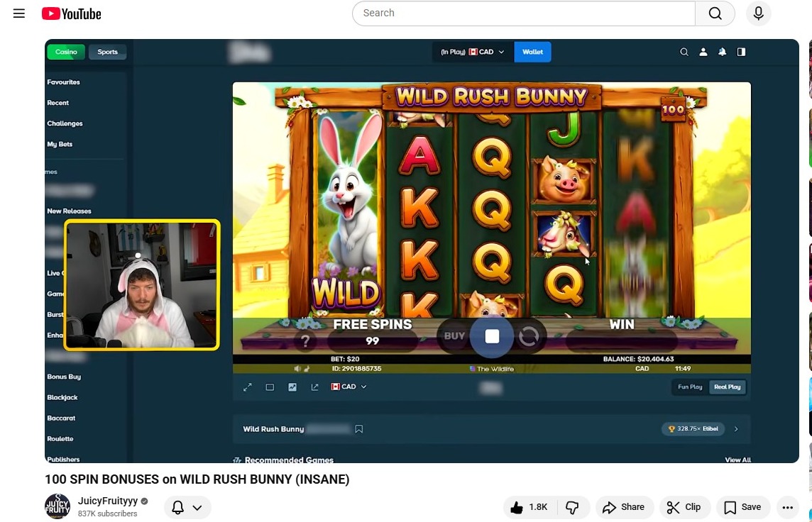Open Favourites in casino sidebar
The width and height of the screenshot is (812, 522).
[64, 82]
